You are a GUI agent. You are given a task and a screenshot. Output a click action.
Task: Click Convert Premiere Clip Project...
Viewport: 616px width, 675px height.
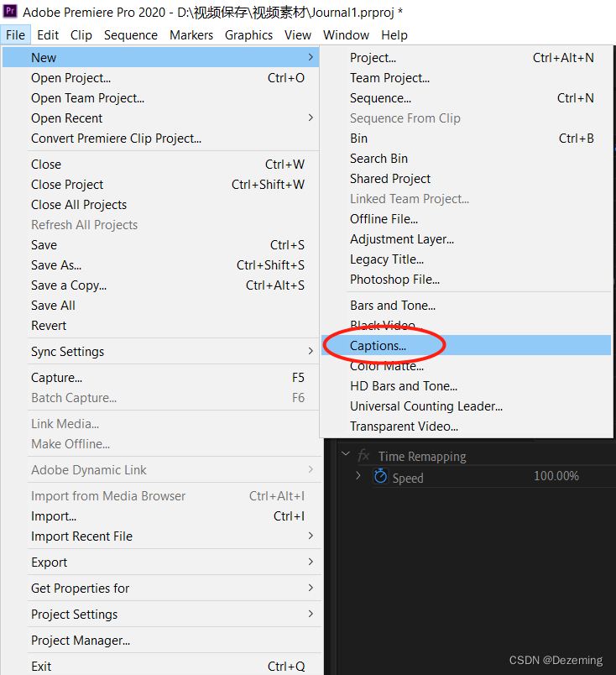(x=160, y=139)
